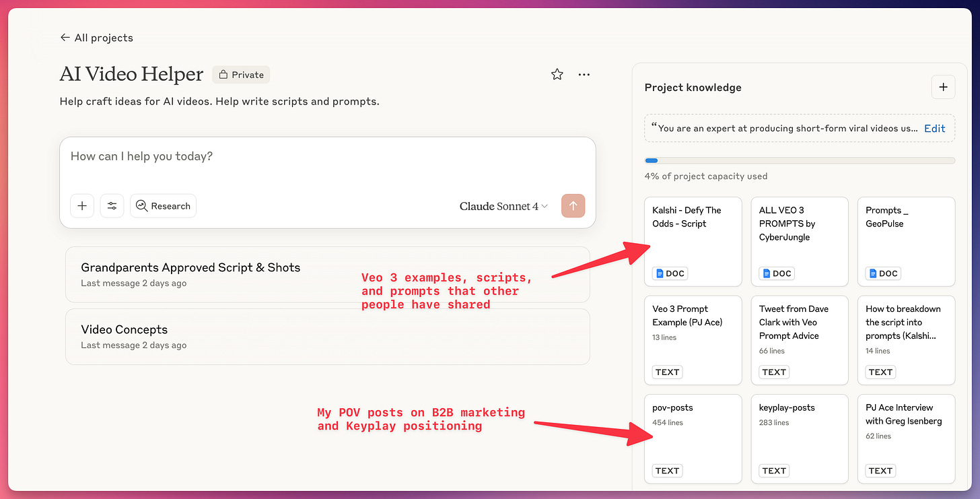Click the '66 lines' label on Dave Clark card
The image size is (980, 499).
772,351
